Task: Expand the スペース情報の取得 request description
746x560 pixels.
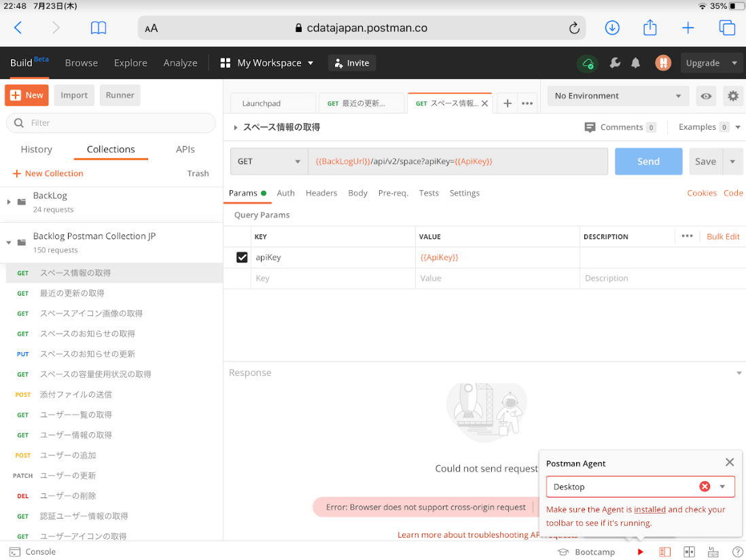Action: pos(236,128)
